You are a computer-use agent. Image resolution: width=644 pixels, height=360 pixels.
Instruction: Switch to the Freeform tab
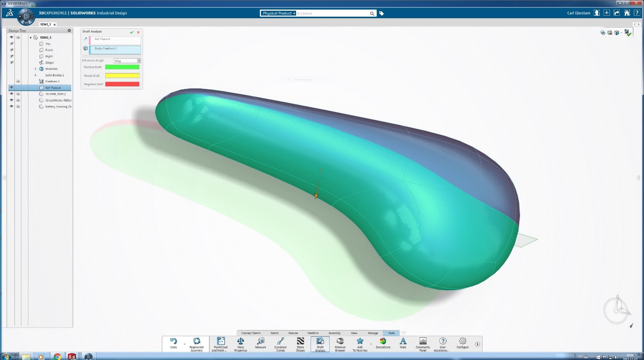click(313, 333)
